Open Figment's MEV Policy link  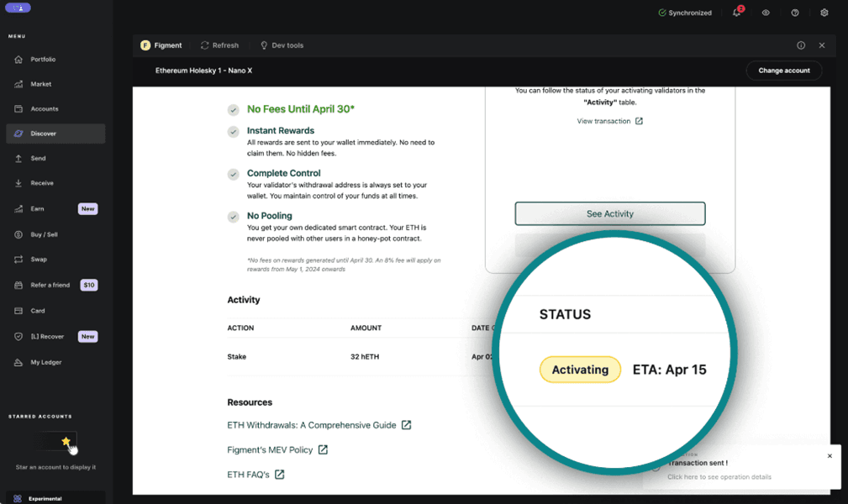(x=277, y=450)
